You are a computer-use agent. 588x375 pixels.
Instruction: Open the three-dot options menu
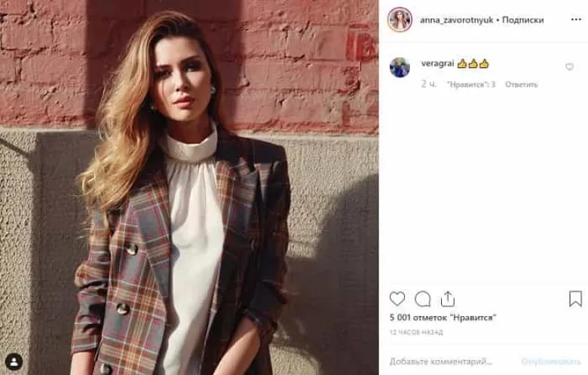click(576, 20)
